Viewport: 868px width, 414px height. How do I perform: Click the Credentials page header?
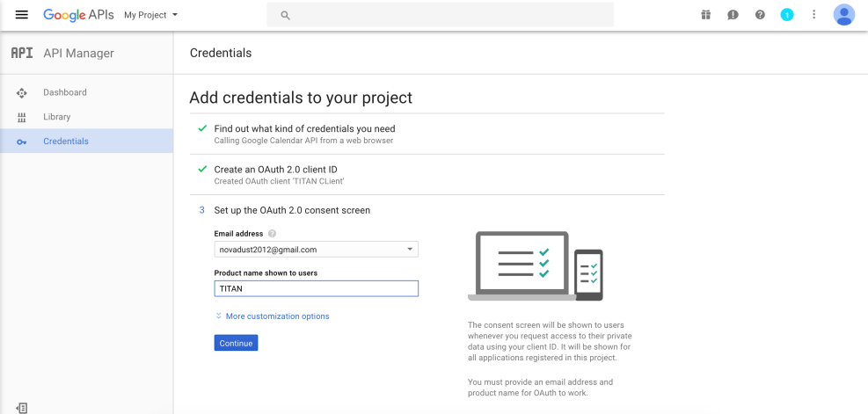point(221,53)
